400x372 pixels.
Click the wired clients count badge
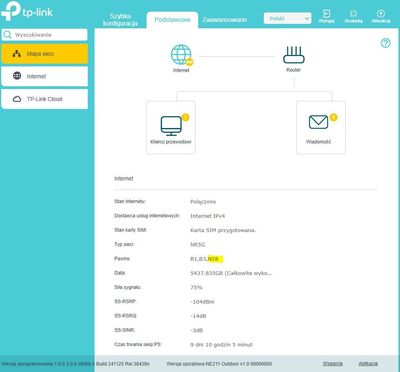pos(186,117)
